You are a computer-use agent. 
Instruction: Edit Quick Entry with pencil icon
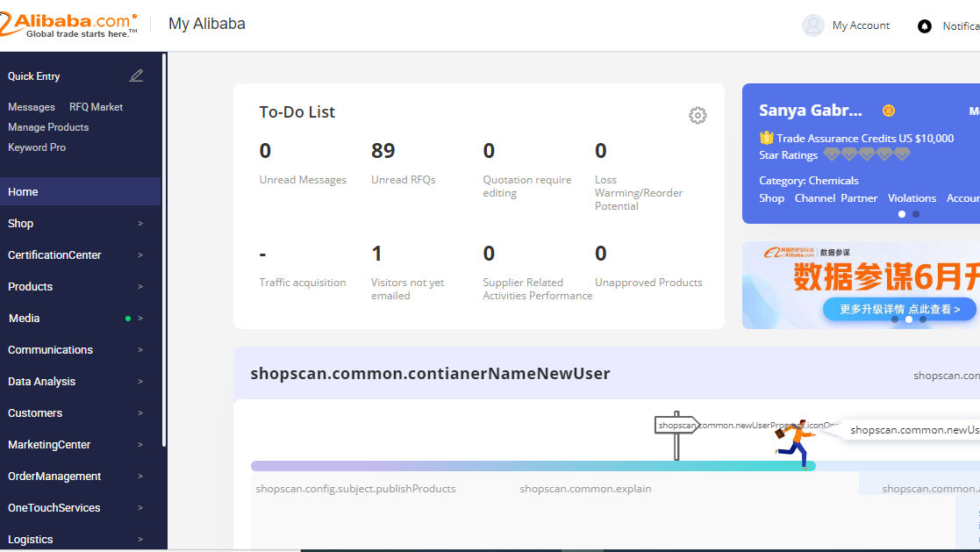coord(136,75)
